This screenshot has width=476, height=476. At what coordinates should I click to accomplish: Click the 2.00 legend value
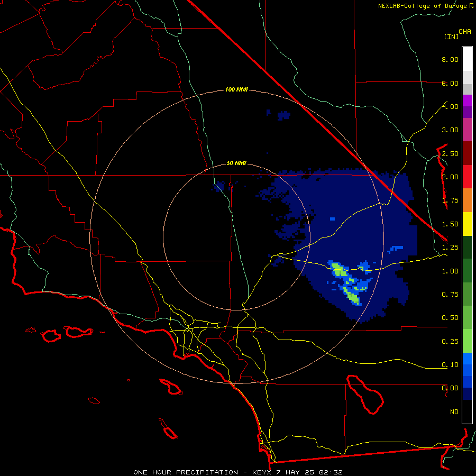[x=450, y=177]
